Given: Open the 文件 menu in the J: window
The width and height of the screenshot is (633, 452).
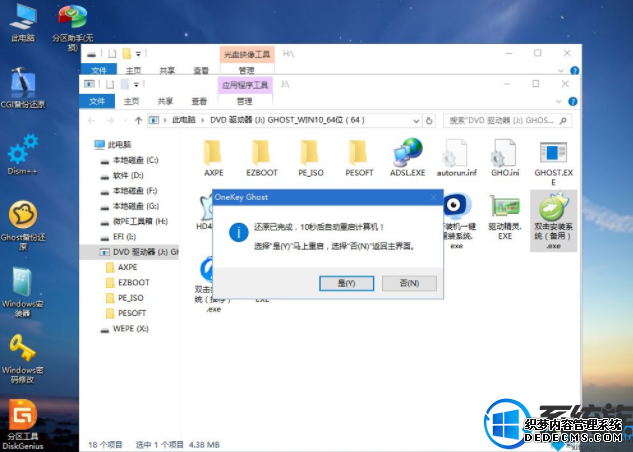Looking at the screenshot, I should click(97, 101).
